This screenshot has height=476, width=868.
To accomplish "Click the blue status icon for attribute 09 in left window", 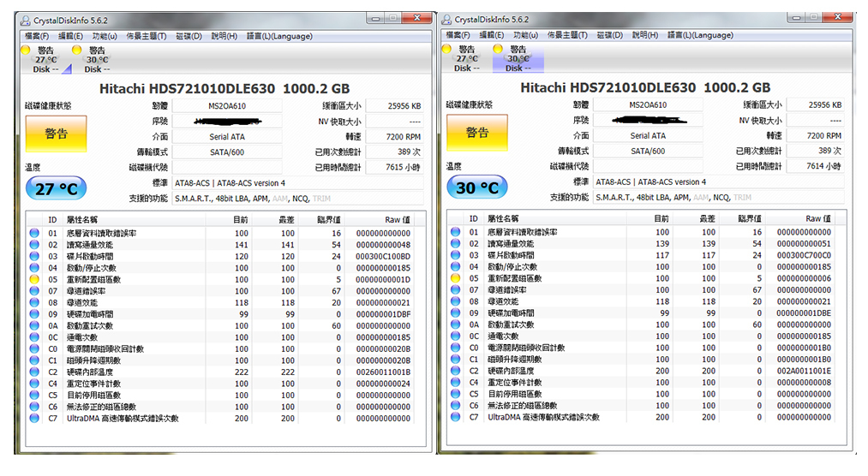I will click(34, 314).
